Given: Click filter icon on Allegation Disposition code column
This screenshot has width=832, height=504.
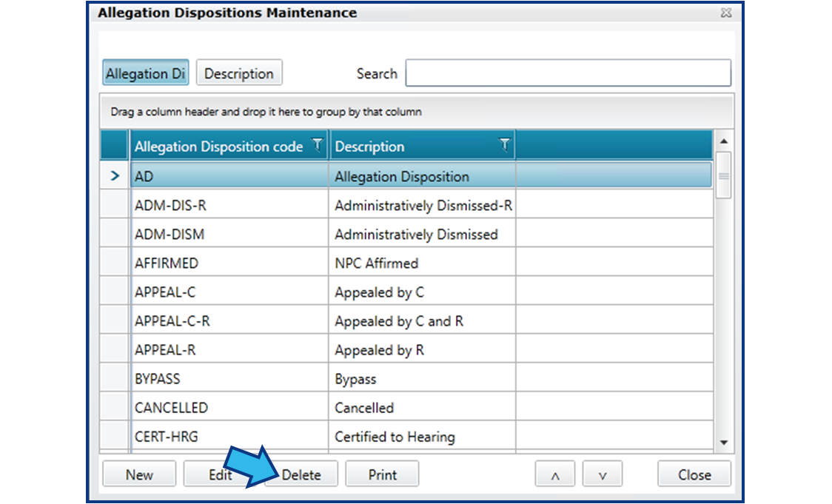Looking at the screenshot, I should click(x=317, y=144).
